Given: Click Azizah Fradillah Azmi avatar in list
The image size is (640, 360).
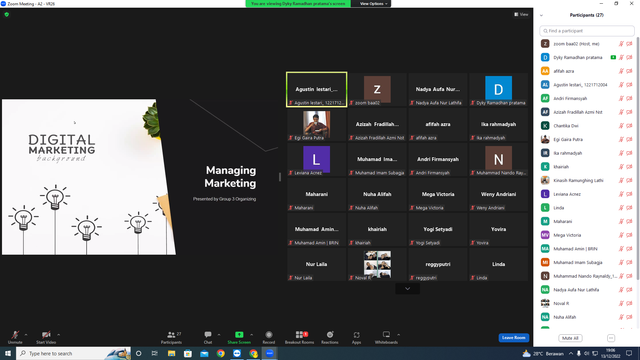Looking at the screenshot, I should (x=545, y=112).
